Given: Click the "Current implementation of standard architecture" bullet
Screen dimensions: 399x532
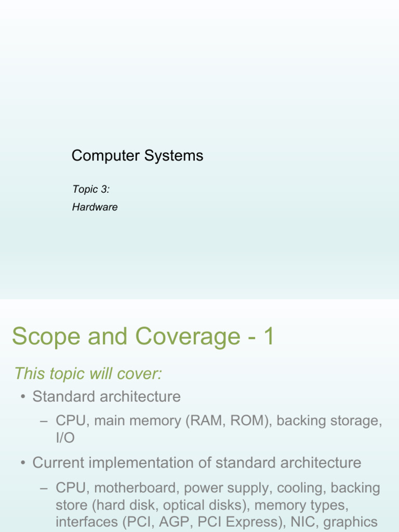Looking at the screenshot, I should tap(196, 462).
